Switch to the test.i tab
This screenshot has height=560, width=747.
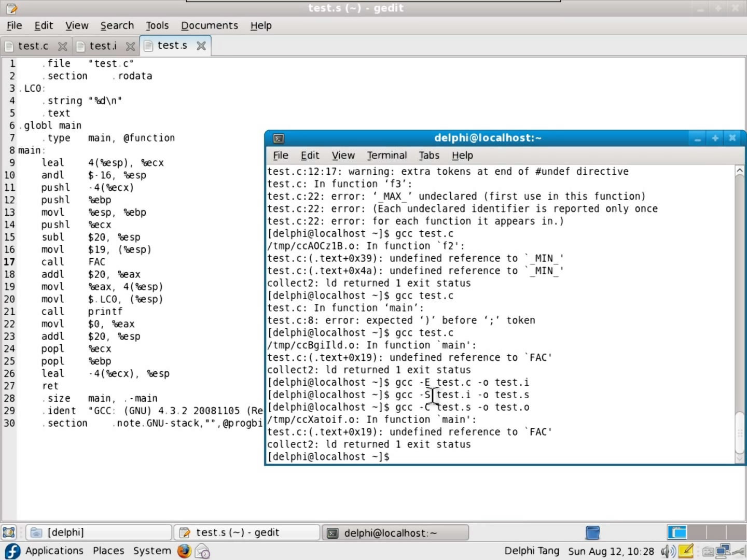point(103,46)
